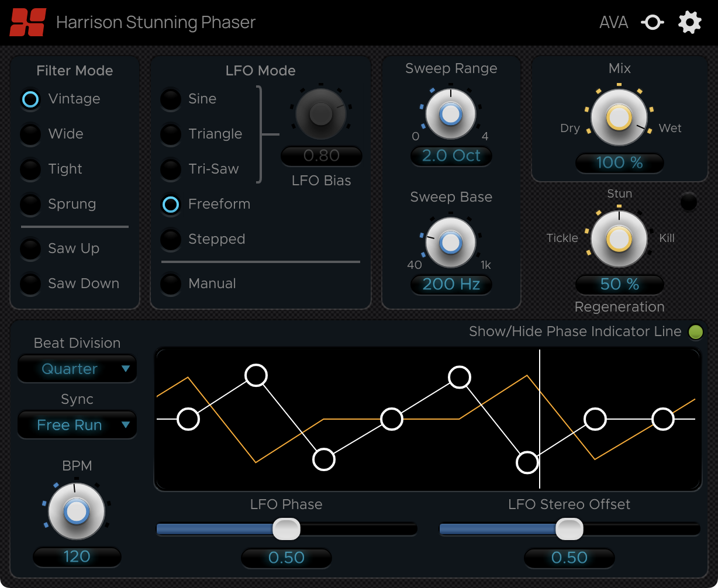Click the last freeform curve node
The width and height of the screenshot is (718, 588).
pos(663,419)
